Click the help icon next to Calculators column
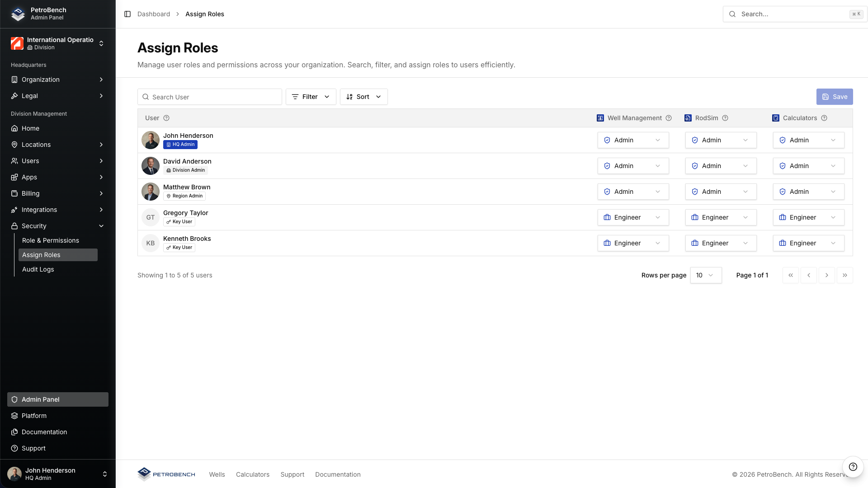Image resolution: width=868 pixels, height=488 pixels. [x=824, y=118]
